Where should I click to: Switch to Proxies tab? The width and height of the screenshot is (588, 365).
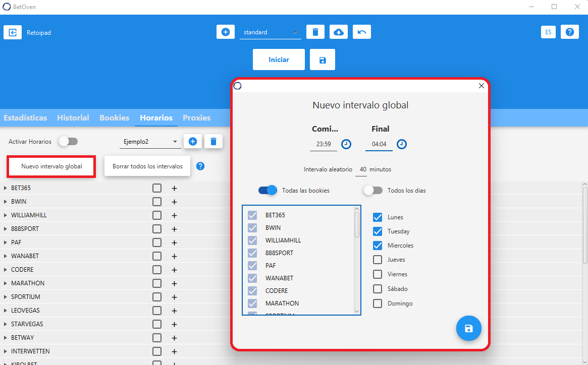[196, 117]
